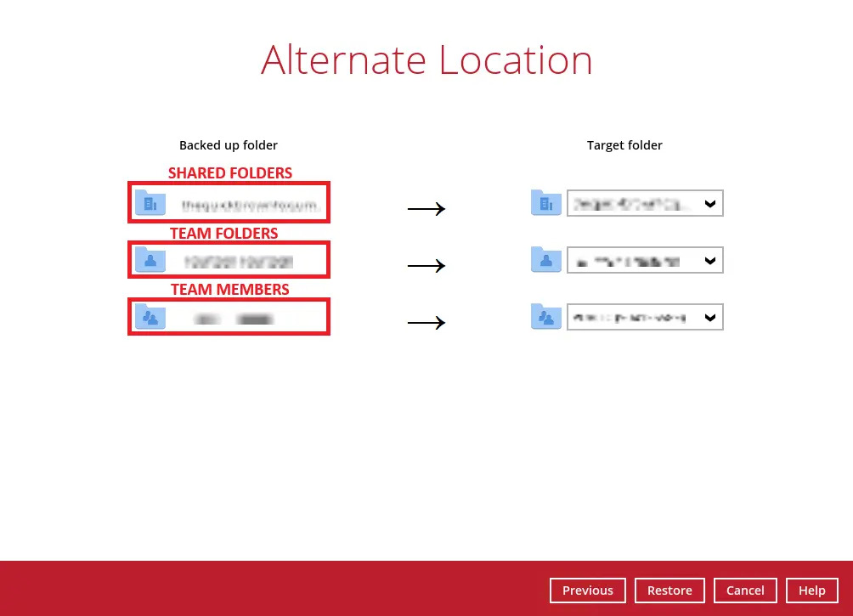
Task: Click the "Backed up folder" column header
Action: pyautogui.click(x=229, y=145)
